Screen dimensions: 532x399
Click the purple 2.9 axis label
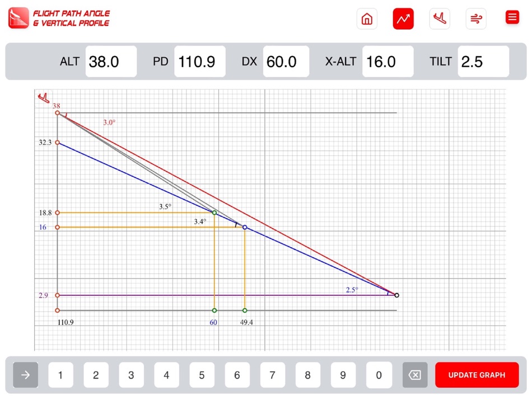tap(44, 295)
